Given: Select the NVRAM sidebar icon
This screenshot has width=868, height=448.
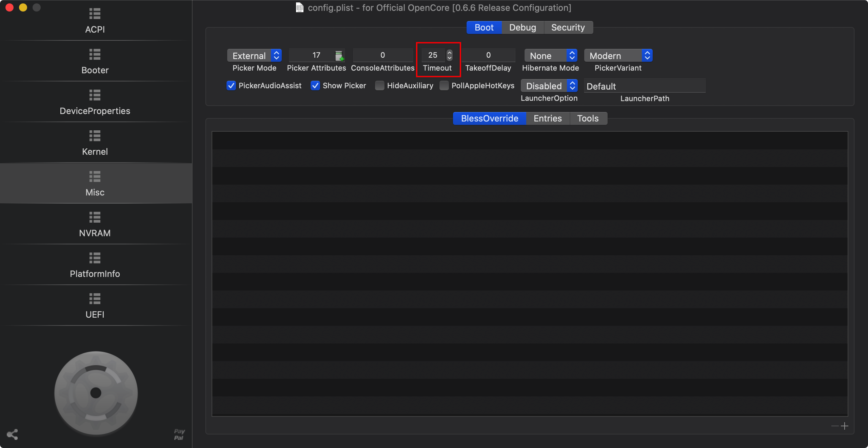Looking at the screenshot, I should pyautogui.click(x=95, y=224).
